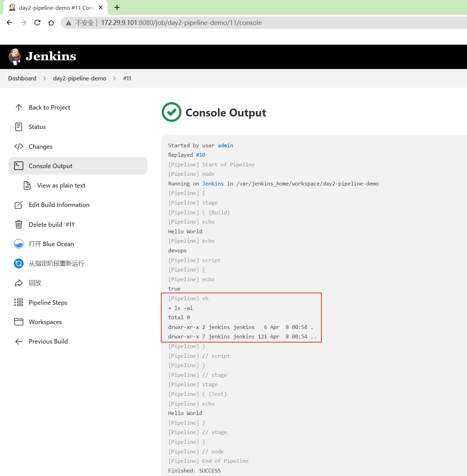Select Workspaces menu entry
Screen dimensions: 467x476
[78, 322]
